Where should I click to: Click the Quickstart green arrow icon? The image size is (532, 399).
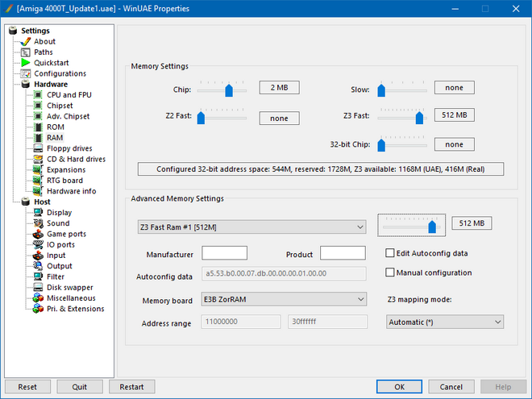(x=25, y=63)
